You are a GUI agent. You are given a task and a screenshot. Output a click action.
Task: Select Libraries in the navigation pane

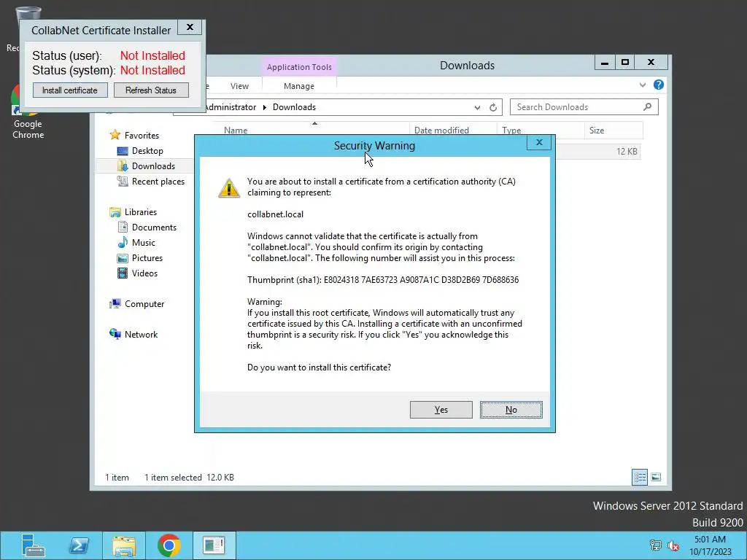(x=141, y=212)
